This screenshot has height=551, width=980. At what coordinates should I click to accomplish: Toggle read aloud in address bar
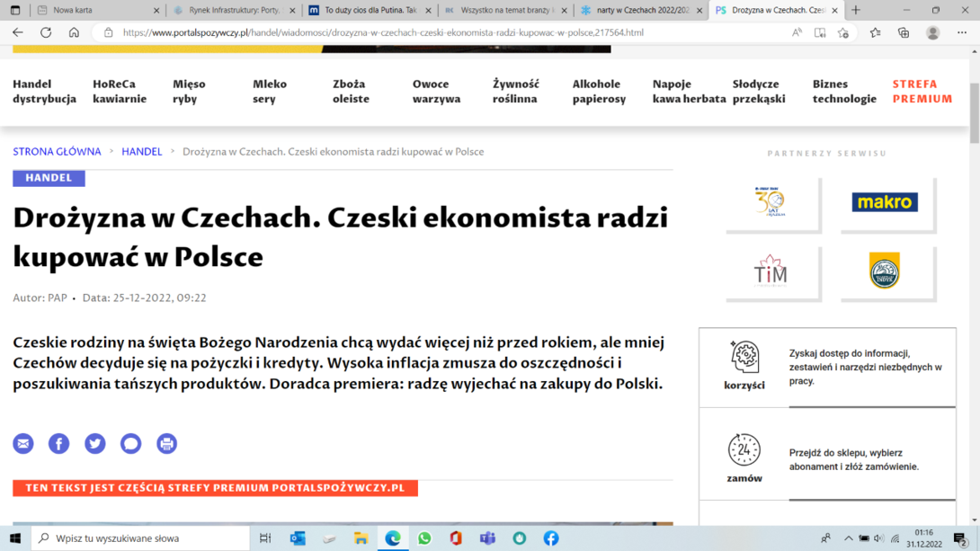point(797,32)
